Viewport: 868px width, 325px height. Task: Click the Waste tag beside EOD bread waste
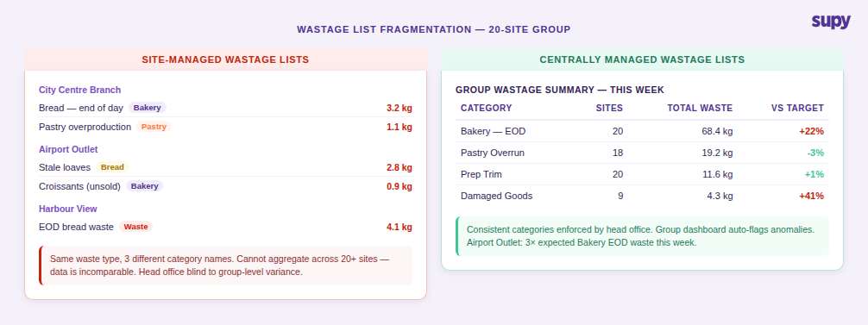135,227
